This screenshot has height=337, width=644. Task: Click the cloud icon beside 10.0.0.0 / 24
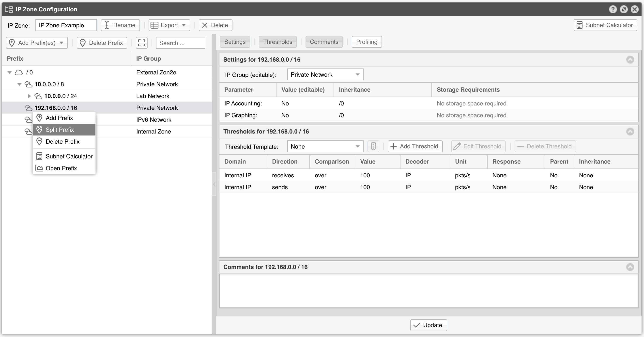38,96
